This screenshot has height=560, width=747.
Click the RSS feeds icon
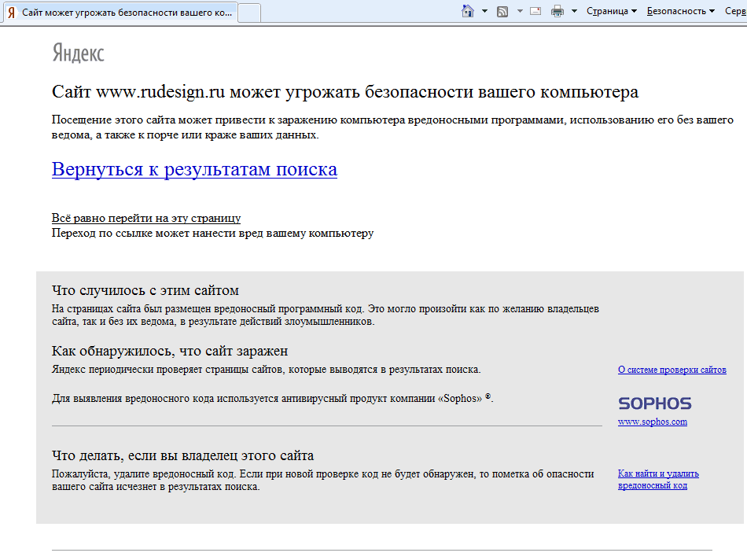(x=502, y=11)
